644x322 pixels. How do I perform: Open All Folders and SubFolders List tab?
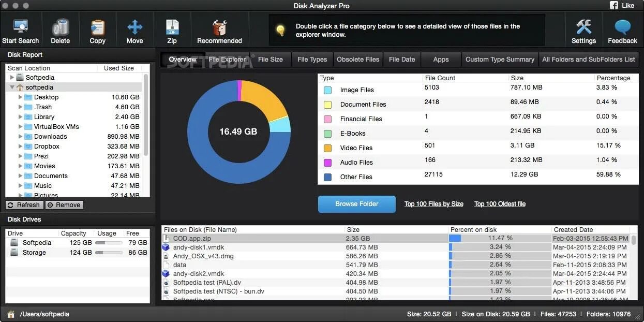tap(589, 60)
